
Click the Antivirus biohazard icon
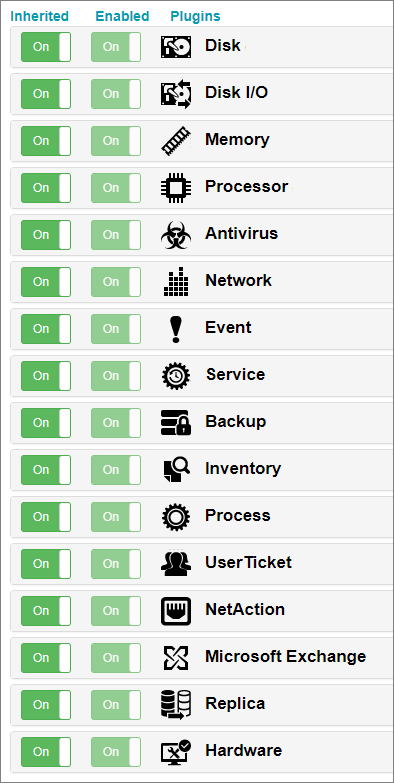pos(176,235)
